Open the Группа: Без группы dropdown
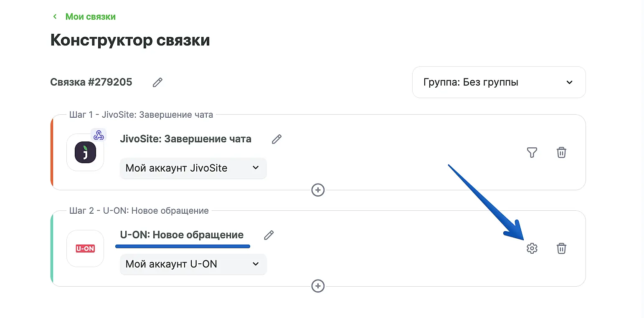 click(x=499, y=82)
